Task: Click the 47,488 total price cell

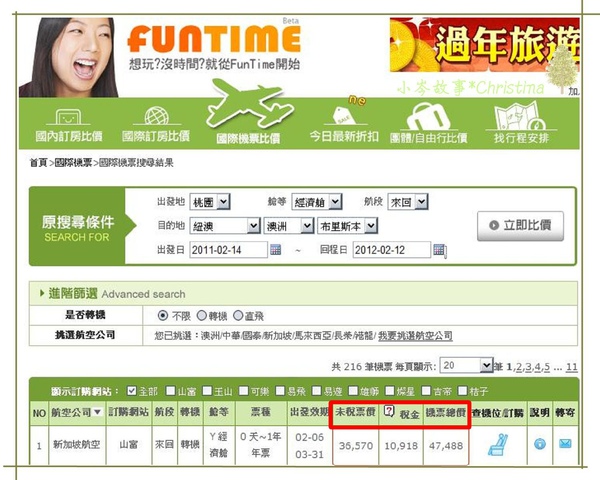Action: point(446,446)
